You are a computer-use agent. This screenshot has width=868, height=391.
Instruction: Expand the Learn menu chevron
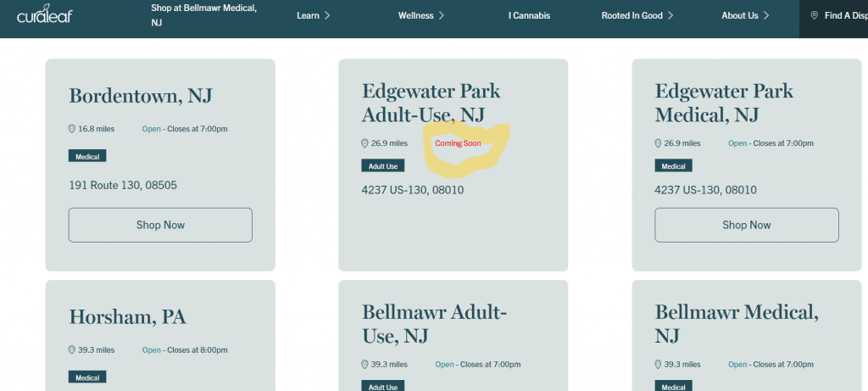327,15
